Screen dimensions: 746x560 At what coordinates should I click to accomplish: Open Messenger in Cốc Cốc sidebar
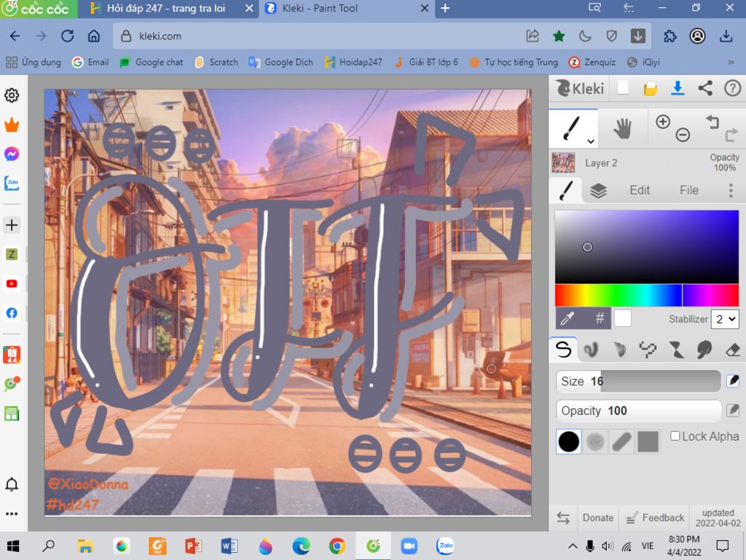point(12,154)
